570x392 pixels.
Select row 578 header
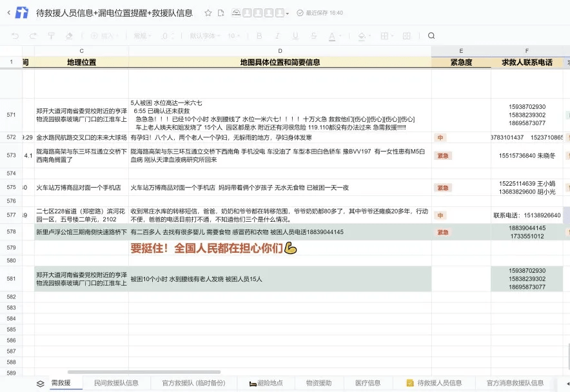click(11, 231)
